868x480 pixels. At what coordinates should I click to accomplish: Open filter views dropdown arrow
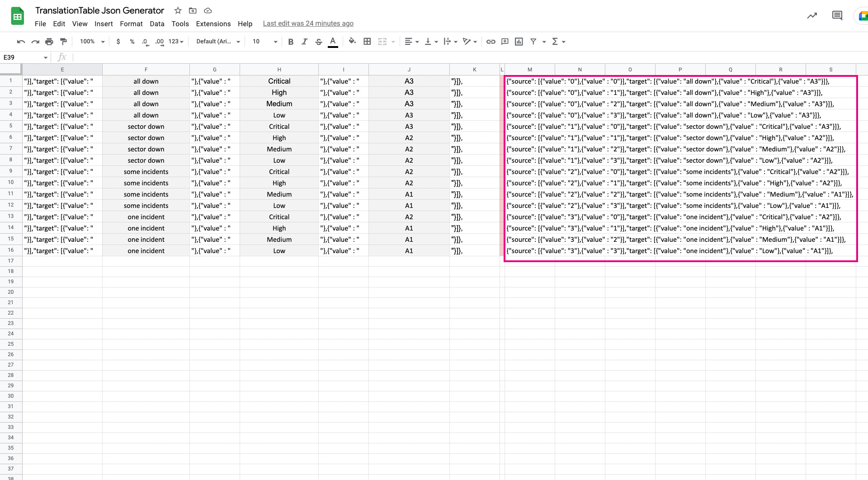[544, 42]
